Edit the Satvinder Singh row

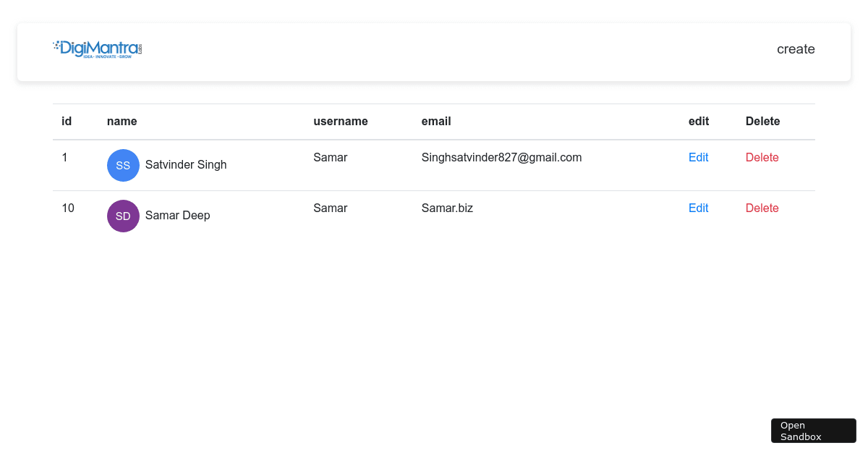click(698, 158)
